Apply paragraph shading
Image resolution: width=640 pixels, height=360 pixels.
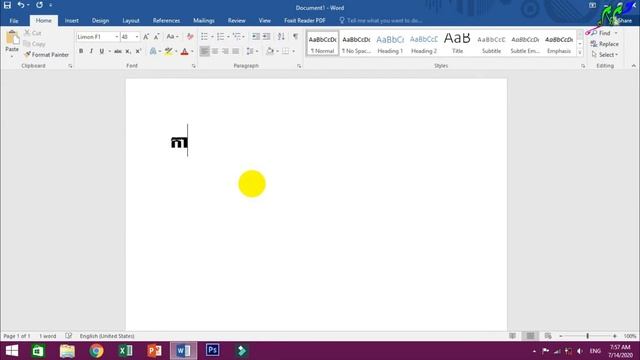pos(270,51)
